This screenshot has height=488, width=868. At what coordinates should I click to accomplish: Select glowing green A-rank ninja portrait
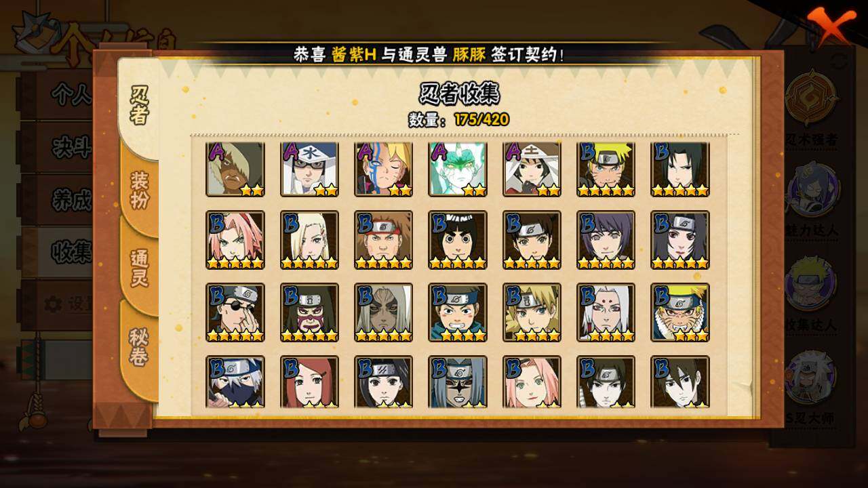(458, 168)
